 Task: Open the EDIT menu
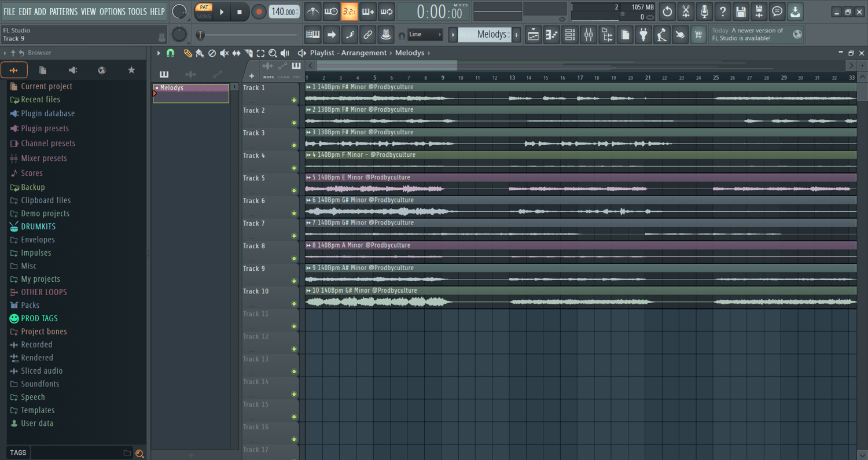25,12
